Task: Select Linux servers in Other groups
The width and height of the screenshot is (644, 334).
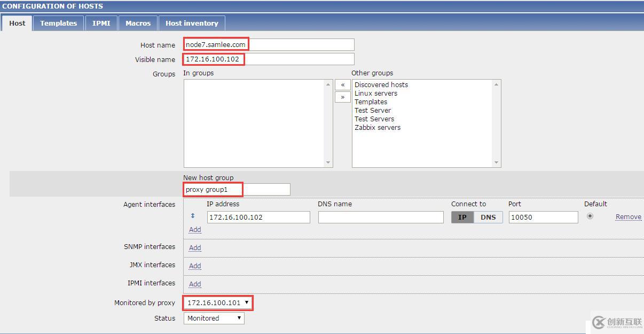Action: (376, 93)
